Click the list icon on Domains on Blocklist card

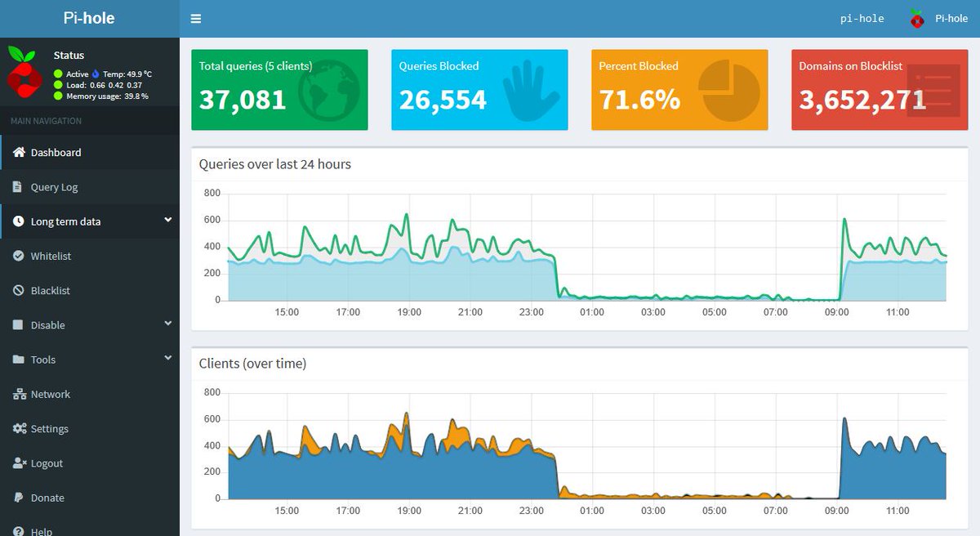[933, 90]
